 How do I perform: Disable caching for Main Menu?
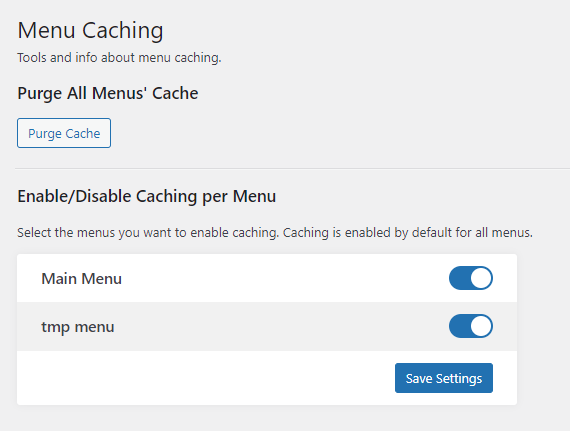(x=471, y=278)
